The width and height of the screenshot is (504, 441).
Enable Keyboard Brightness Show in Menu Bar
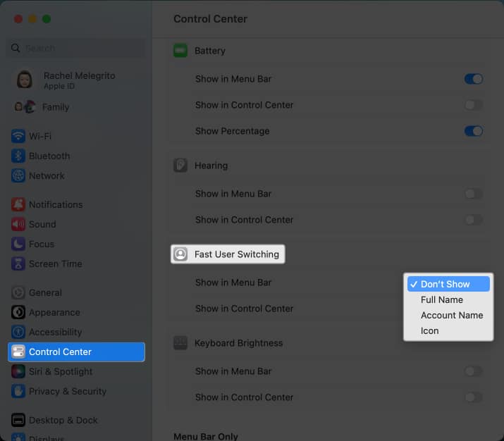474,371
